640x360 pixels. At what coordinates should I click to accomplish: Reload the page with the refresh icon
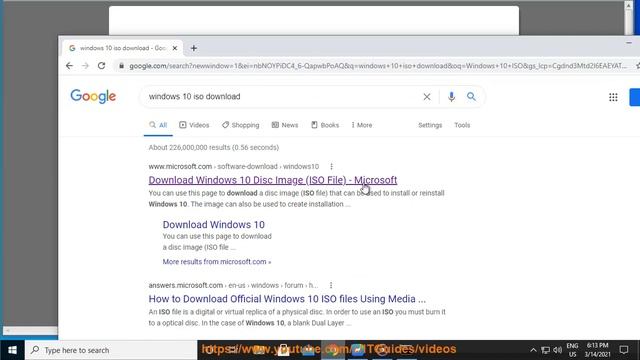[101, 66]
